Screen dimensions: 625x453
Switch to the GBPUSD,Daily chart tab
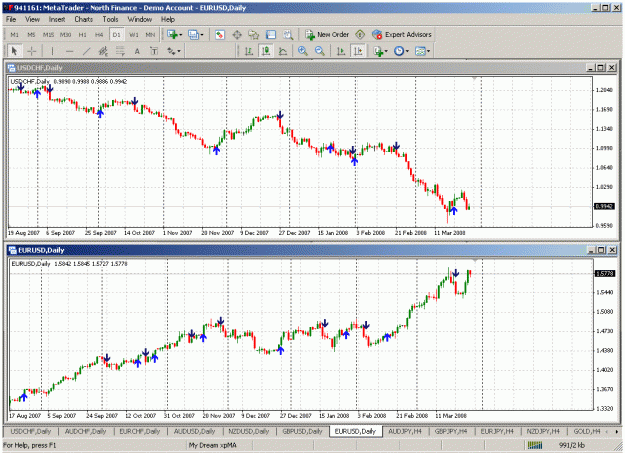302,431
